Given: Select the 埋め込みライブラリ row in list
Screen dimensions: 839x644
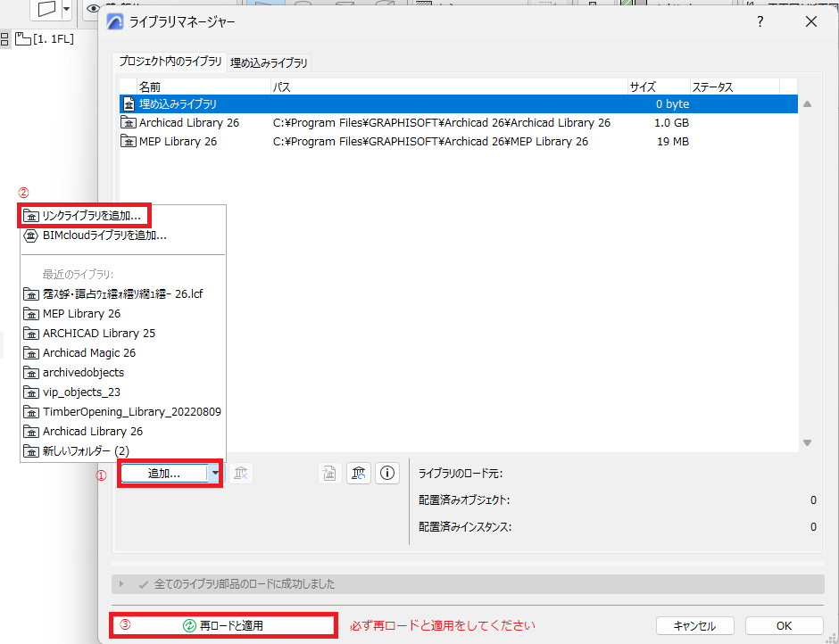Looking at the screenshot, I should [x=459, y=103].
